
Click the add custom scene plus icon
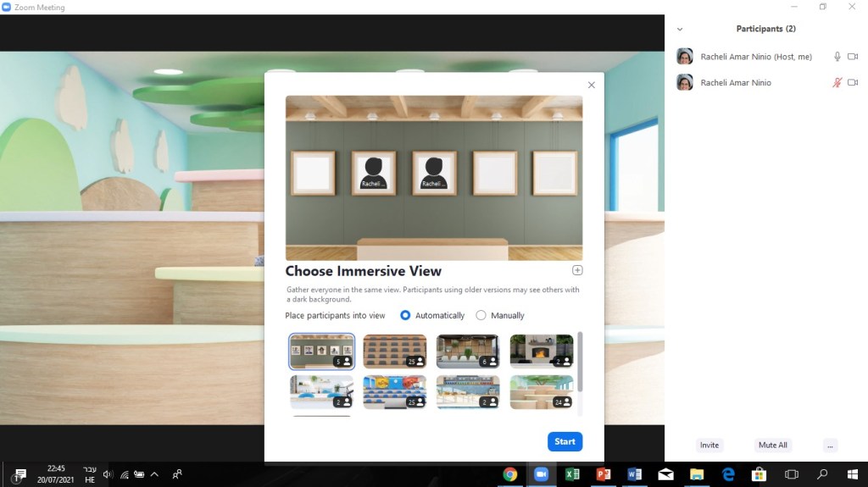tap(577, 271)
